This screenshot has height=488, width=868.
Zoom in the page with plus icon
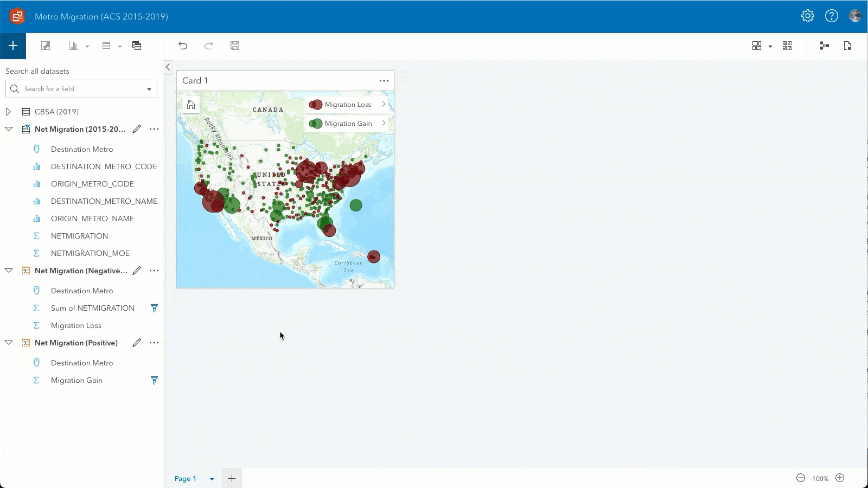[x=840, y=478]
